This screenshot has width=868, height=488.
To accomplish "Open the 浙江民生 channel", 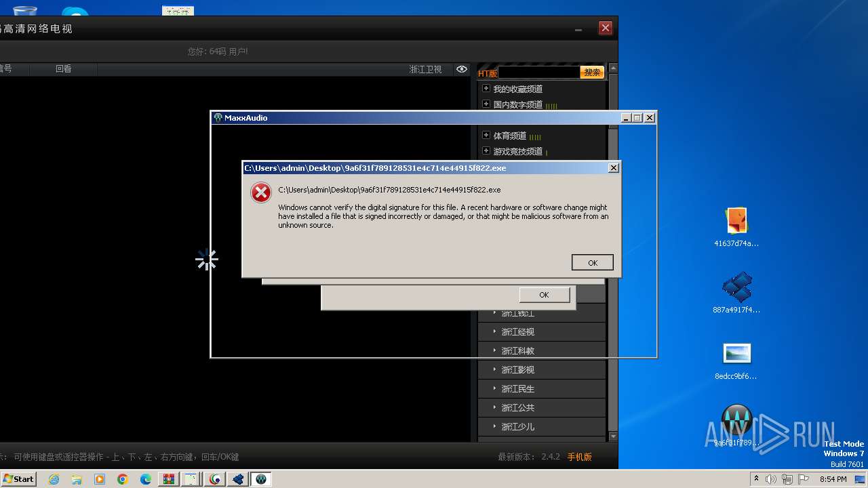I will (542, 388).
